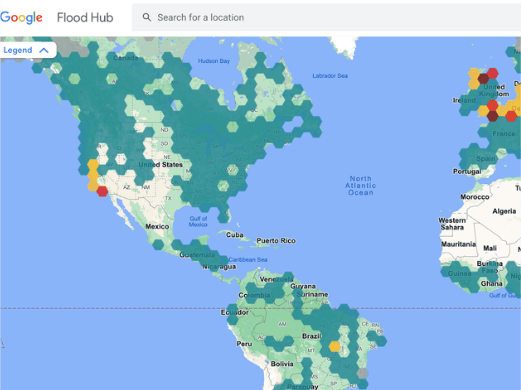521x390 pixels.
Task: Click the Portugal map label
Action: pos(467,172)
